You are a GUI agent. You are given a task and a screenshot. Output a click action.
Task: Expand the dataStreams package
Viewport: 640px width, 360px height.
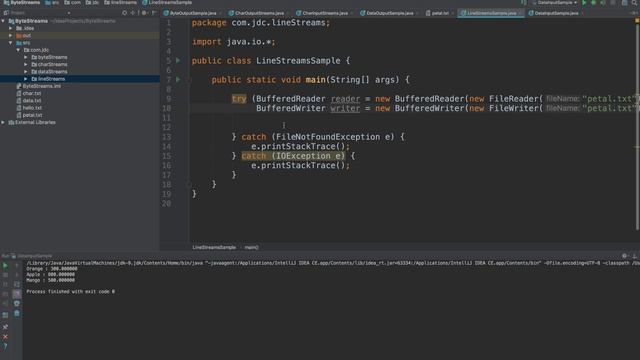click(26, 72)
